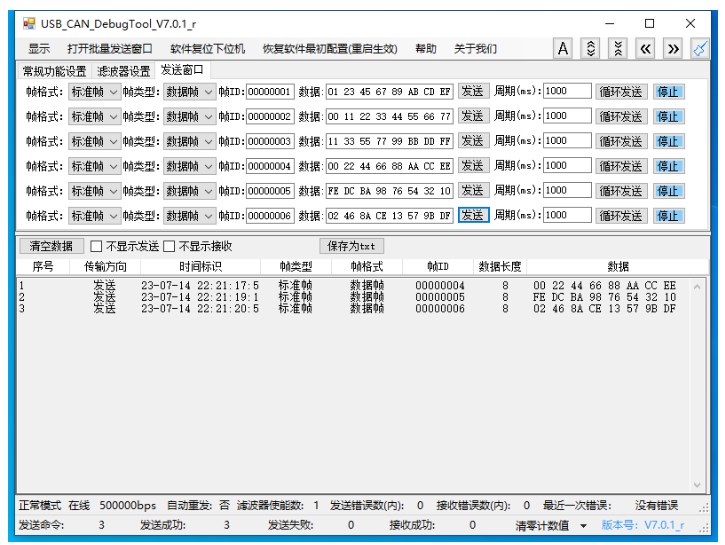Click the 数据长度 column header
This screenshot has height=545, width=725.
[500, 267]
